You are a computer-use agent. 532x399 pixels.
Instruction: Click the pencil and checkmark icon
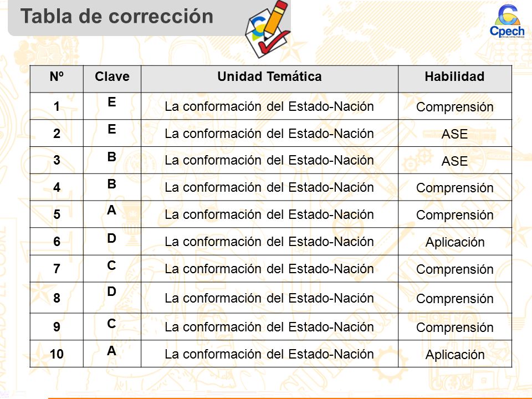(x=268, y=29)
